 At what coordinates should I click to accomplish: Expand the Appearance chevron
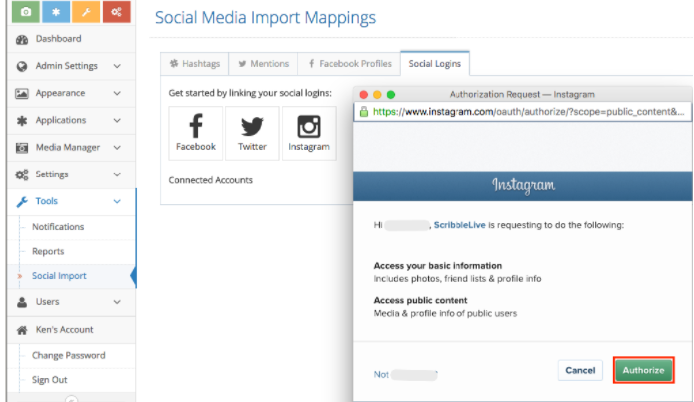click(x=117, y=93)
